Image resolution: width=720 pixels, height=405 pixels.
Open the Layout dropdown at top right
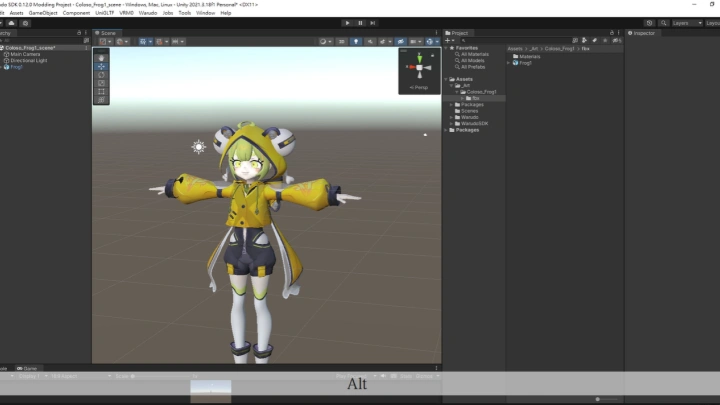coord(713,23)
